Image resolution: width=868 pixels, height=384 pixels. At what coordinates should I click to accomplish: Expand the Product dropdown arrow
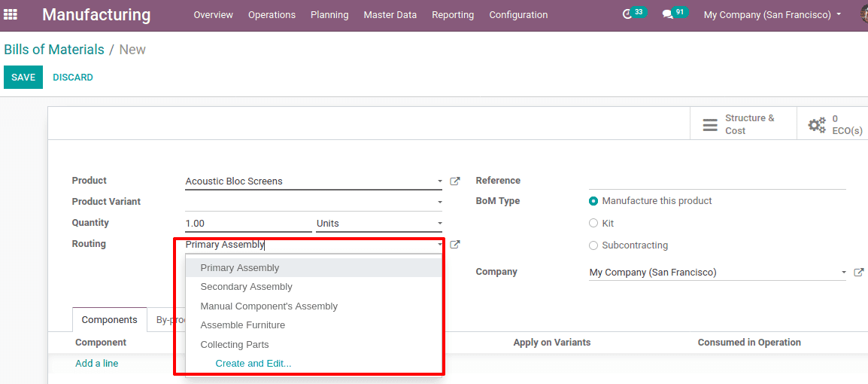click(x=439, y=181)
